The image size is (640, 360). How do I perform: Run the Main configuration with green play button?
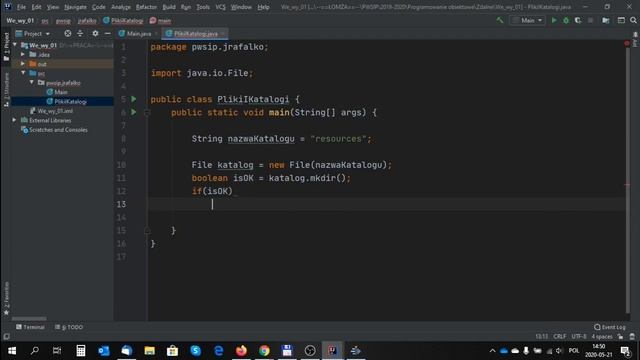pyautogui.click(x=554, y=20)
